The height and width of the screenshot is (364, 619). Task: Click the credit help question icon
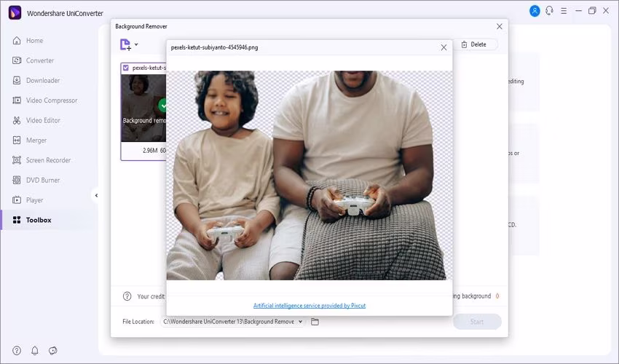pyautogui.click(x=127, y=296)
